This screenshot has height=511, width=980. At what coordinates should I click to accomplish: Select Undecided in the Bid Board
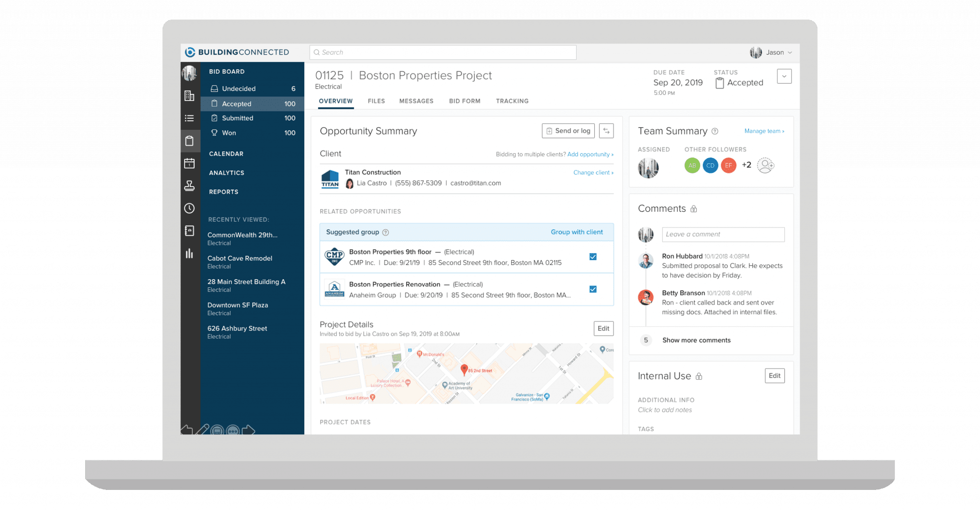253,89
